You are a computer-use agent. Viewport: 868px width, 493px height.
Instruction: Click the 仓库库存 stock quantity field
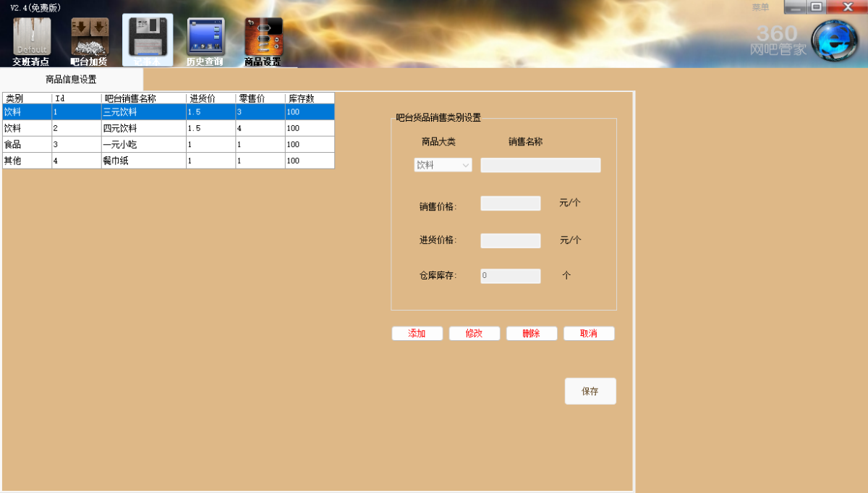click(x=510, y=276)
